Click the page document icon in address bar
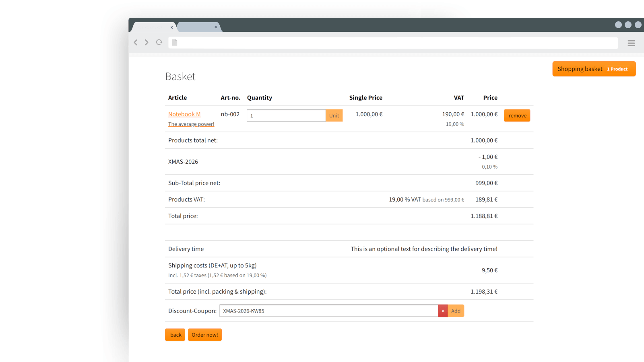Image resolution: width=644 pixels, height=362 pixels. point(175,43)
